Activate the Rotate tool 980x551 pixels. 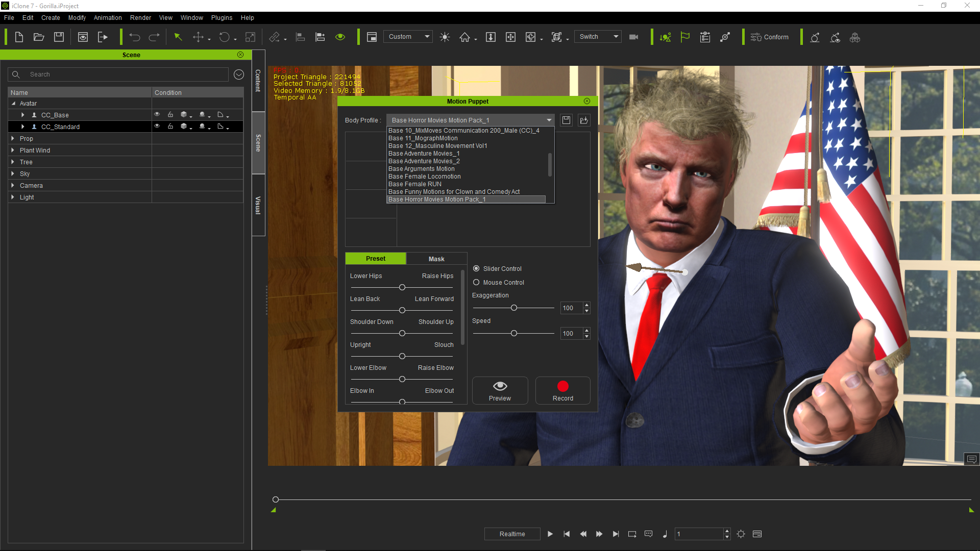(x=224, y=37)
